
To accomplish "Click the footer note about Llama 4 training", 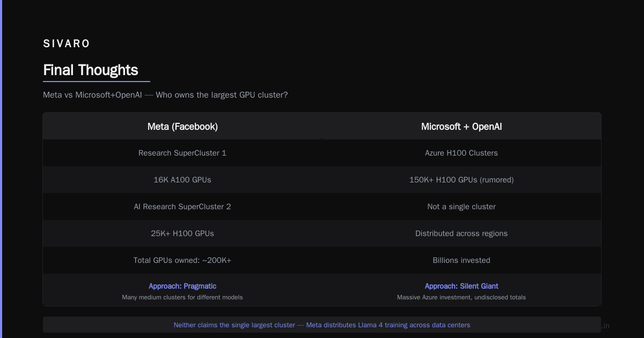I will pos(322,325).
